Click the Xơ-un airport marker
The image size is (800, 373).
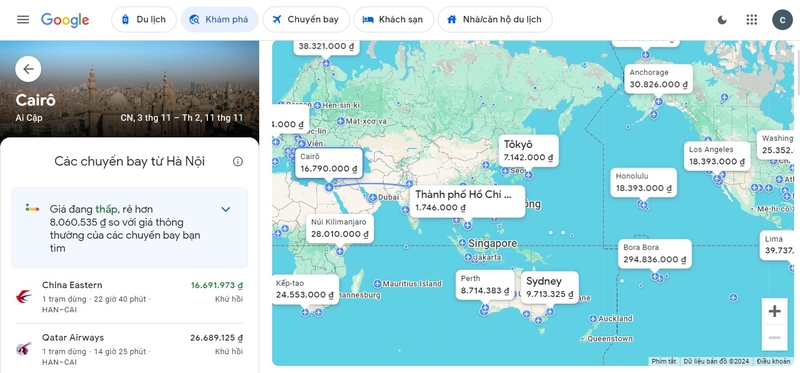505,171
